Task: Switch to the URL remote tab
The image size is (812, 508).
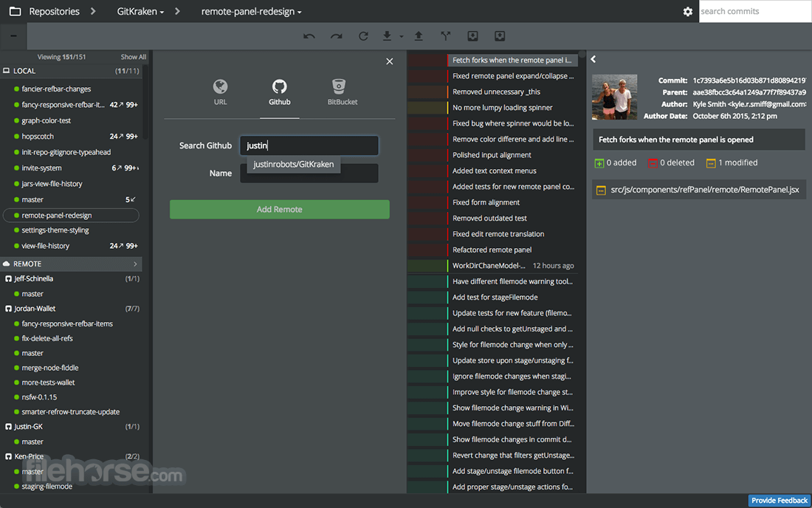Action: [x=220, y=93]
